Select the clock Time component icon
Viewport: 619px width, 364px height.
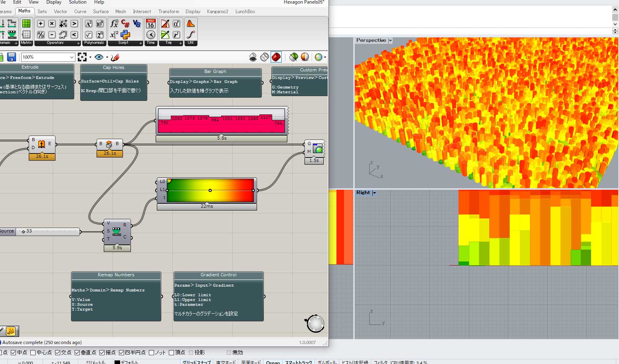point(151,35)
